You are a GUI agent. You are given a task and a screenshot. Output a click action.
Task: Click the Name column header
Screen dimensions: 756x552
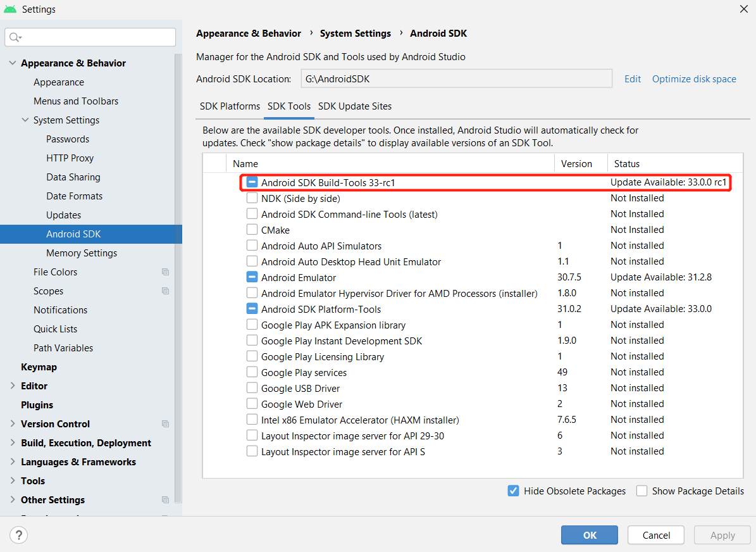pos(390,163)
